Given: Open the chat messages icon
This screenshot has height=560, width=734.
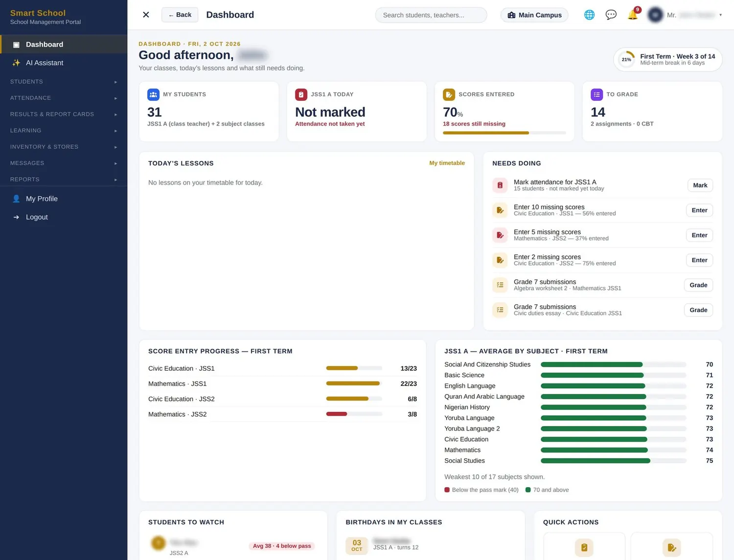Looking at the screenshot, I should (x=611, y=15).
